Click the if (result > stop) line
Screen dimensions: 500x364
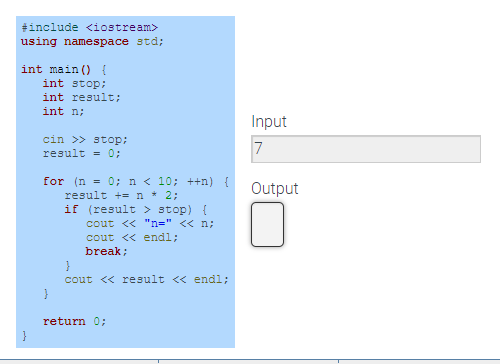pyautogui.click(x=136, y=209)
